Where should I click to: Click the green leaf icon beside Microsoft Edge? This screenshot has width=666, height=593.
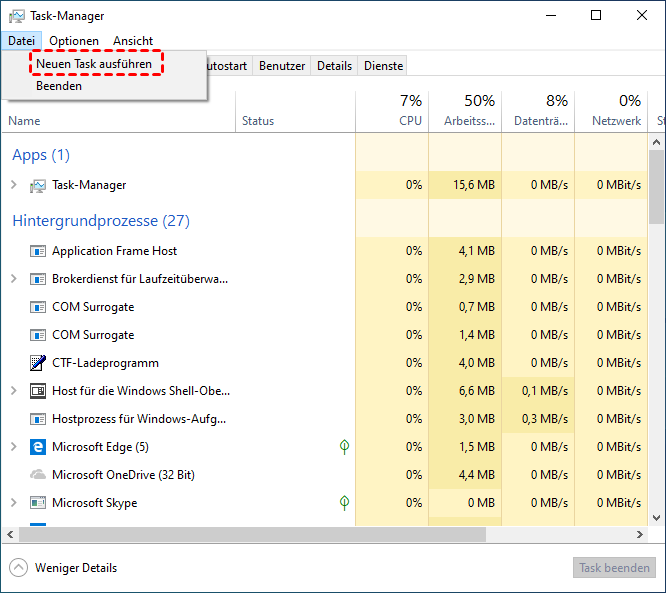[344, 446]
